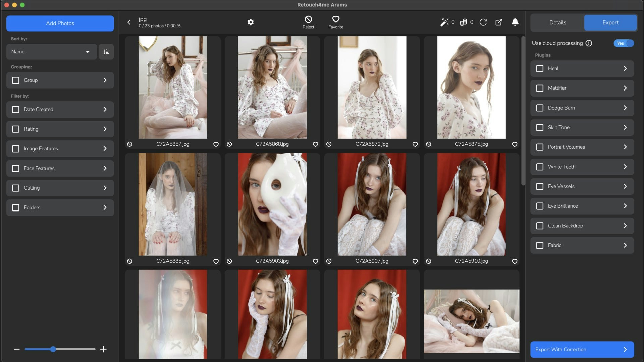Click the Reject icon in top toolbar
The width and height of the screenshot is (644, 362).
pos(308,19)
